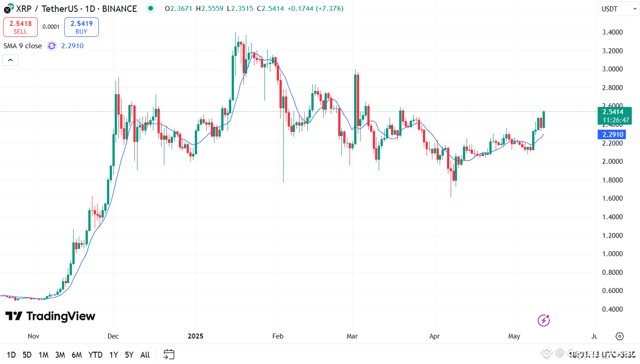
Task: Open the Go to date calendar icon
Action: point(169,354)
